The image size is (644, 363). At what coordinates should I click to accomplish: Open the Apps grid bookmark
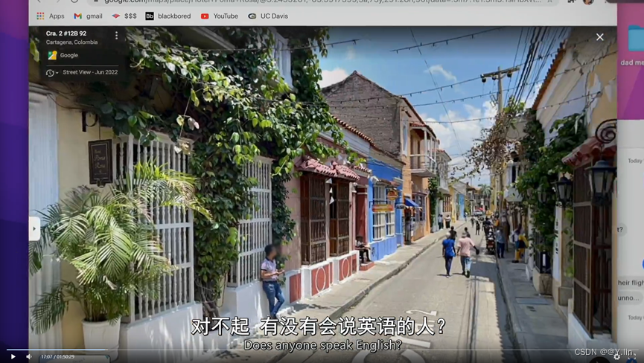(x=50, y=16)
